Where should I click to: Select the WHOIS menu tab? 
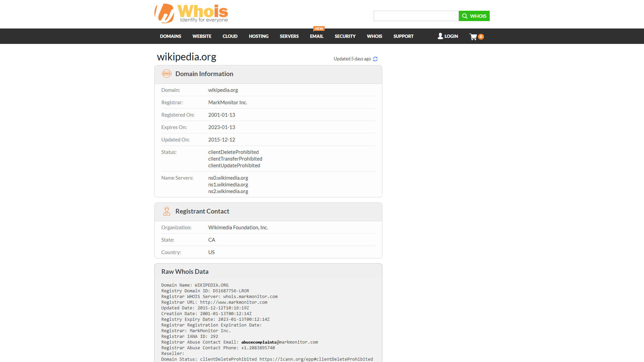(374, 36)
